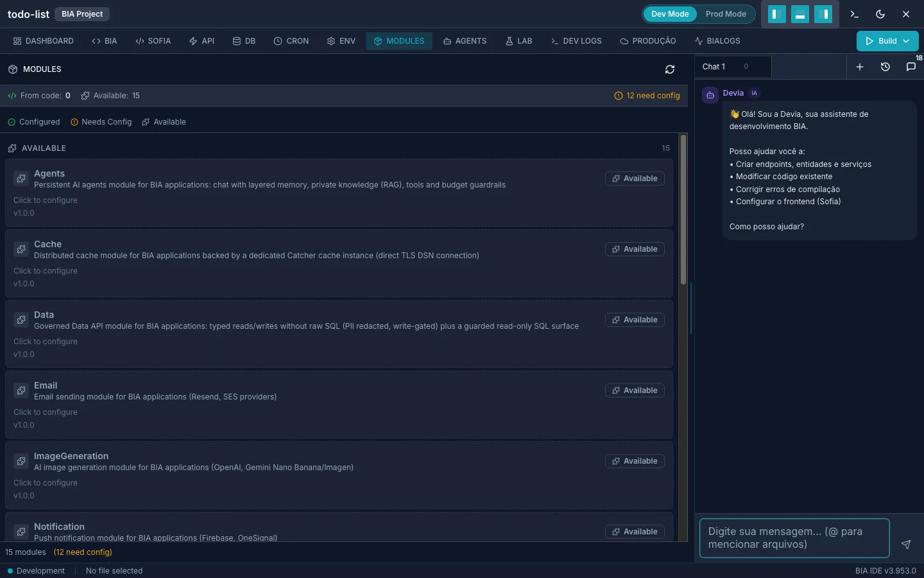Image resolution: width=924 pixels, height=578 pixels.
Task: Open the SOFIA tab
Action: pos(153,41)
